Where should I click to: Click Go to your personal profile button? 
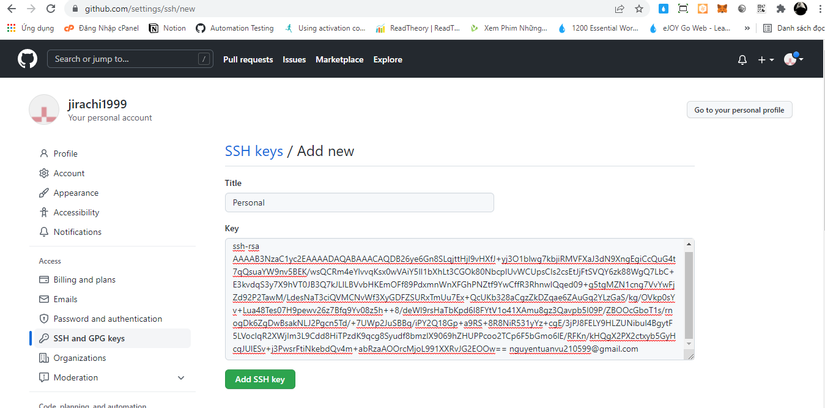pos(739,110)
